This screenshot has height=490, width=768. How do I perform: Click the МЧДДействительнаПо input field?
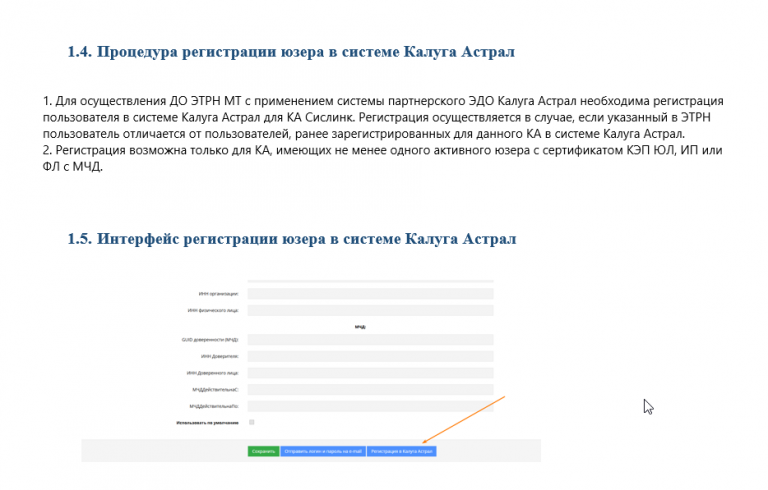tap(370, 406)
